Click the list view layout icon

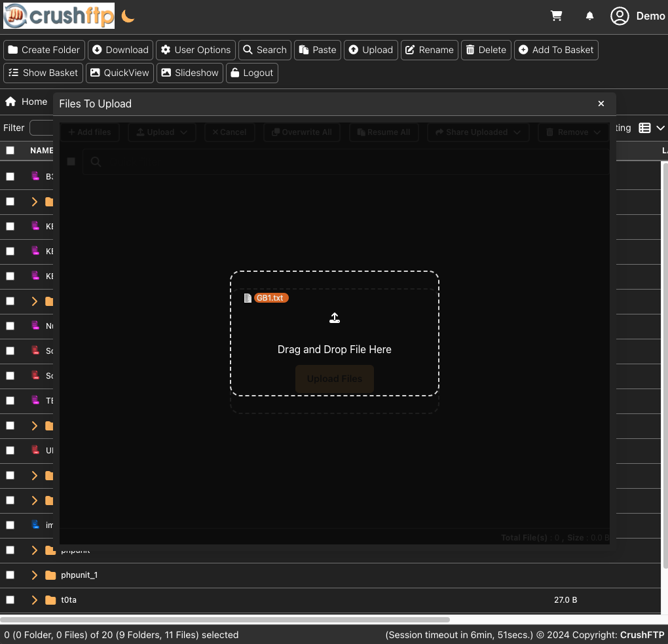[644, 128]
